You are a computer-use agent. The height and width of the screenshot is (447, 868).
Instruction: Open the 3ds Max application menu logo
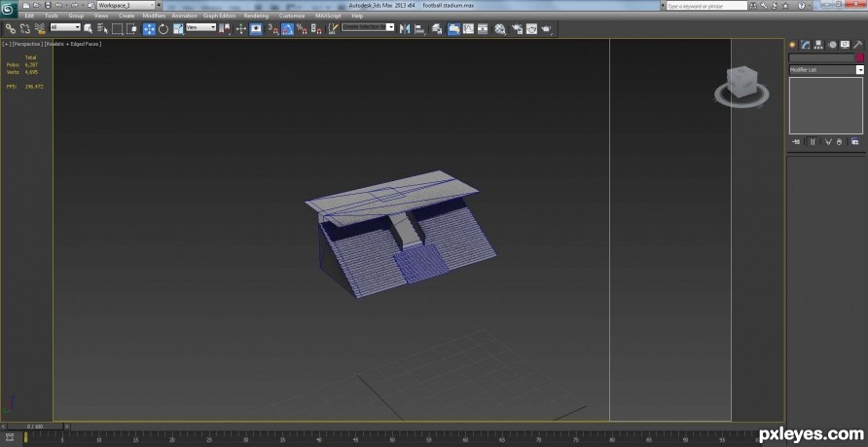(10, 9)
